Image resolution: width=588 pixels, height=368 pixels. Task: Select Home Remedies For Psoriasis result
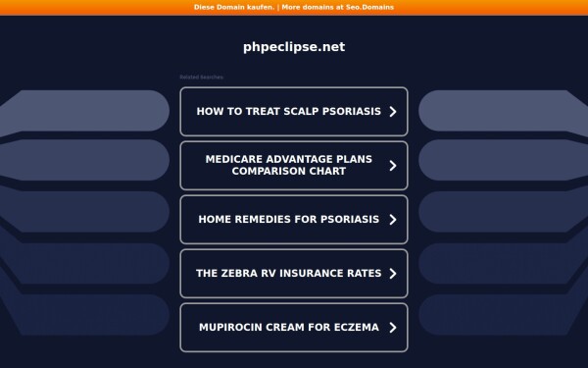click(x=294, y=219)
